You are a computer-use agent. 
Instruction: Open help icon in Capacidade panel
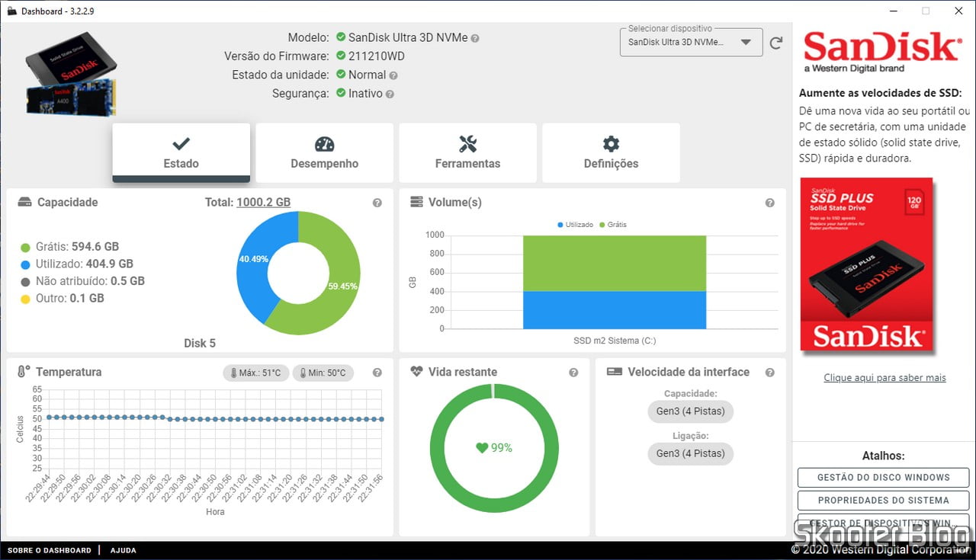coord(377,203)
